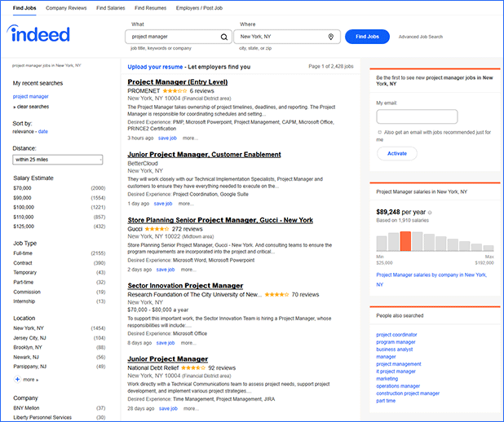504x422 pixels.
Task: Click National Debt Relief star rating
Action: [192, 367]
